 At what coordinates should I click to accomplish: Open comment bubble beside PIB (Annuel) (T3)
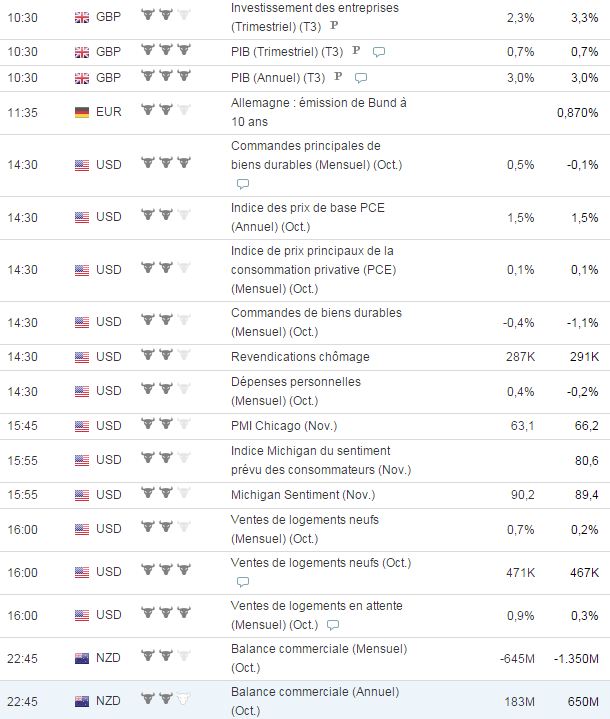(x=361, y=77)
